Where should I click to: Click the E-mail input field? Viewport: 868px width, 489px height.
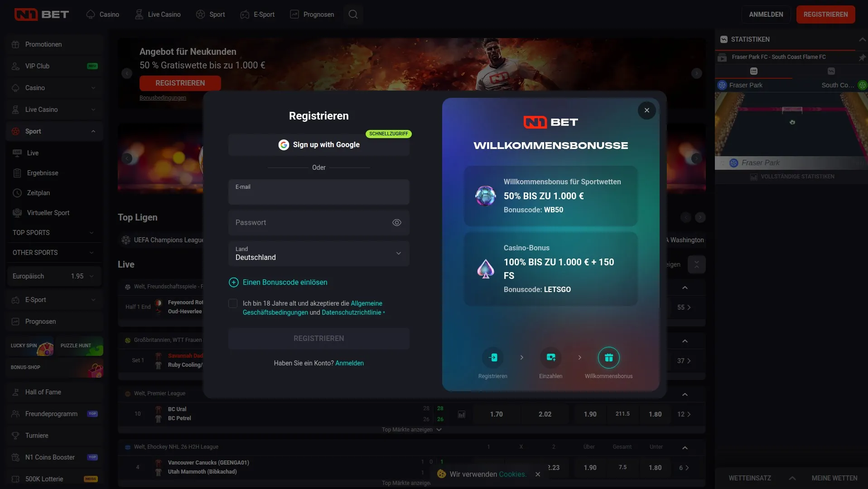coord(319,192)
